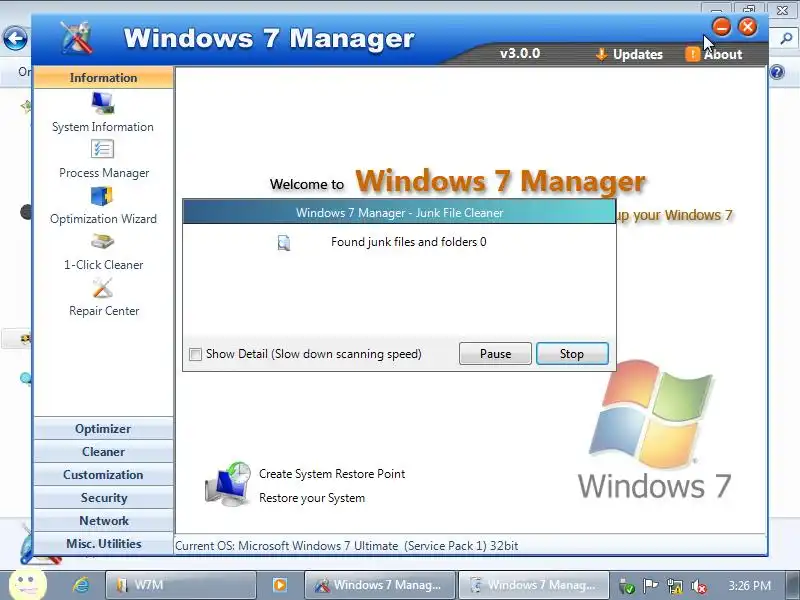The image size is (800, 600).
Task: Click the muted volume tray icon
Action: (698, 586)
